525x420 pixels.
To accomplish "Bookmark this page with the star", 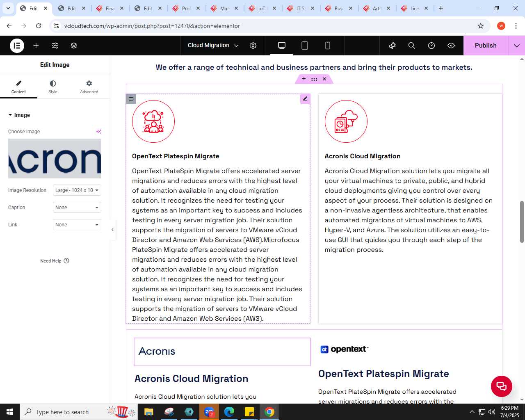I will [x=481, y=26].
